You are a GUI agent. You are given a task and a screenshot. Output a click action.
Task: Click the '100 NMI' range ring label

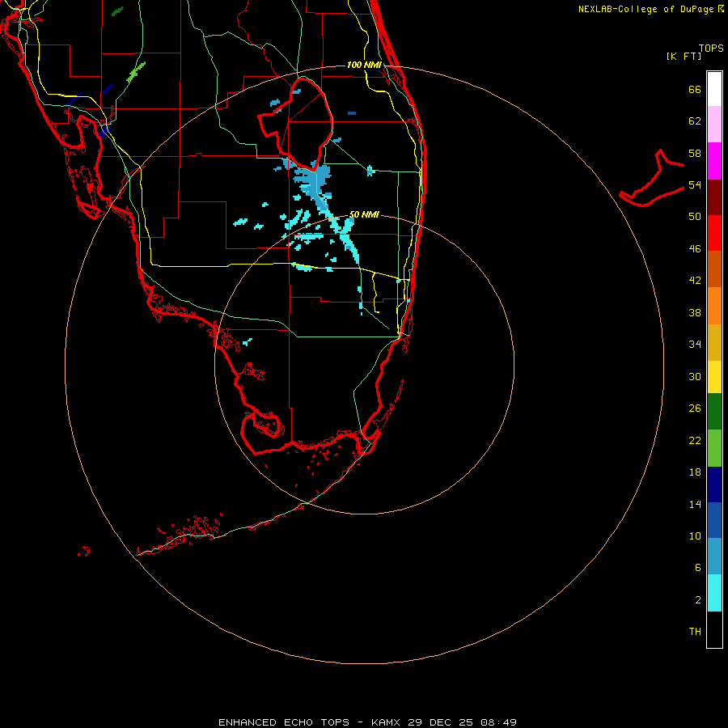pyautogui.click(x=364, y=65)
